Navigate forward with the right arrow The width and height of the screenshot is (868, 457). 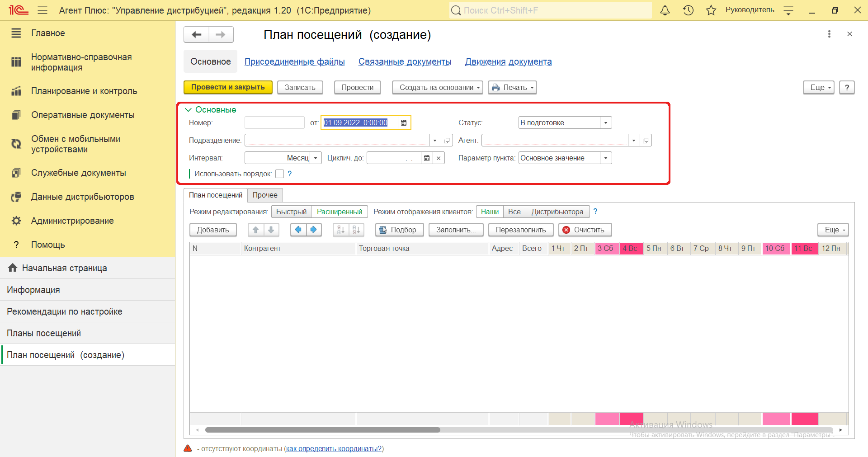[221, 34]
